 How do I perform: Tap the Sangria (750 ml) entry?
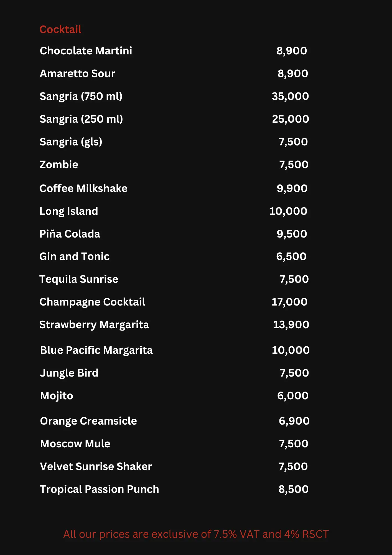pyautogui.click(x=81, y=96)
